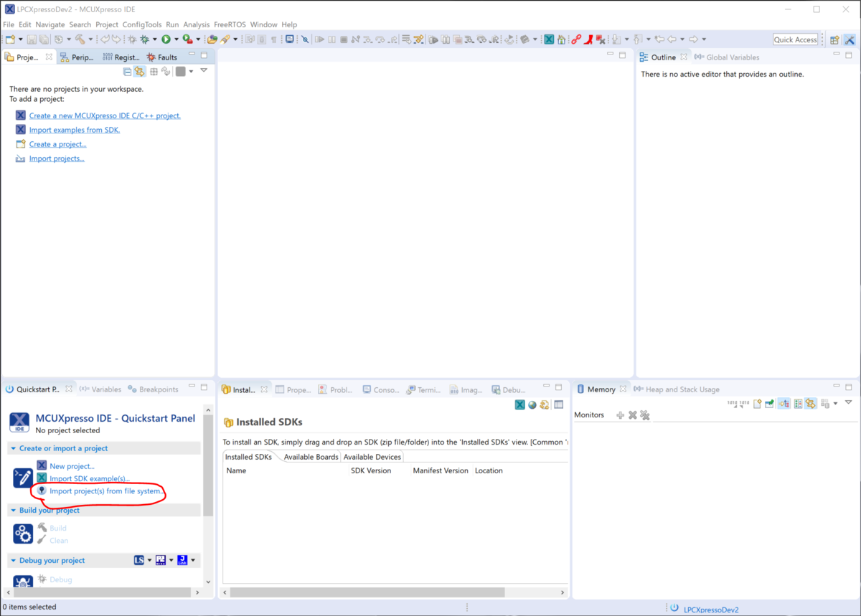The width and height of the screenshot is (861, 616).
Task: Collapse the 'Create or import a project' section
Action: [x=13, y=448]
